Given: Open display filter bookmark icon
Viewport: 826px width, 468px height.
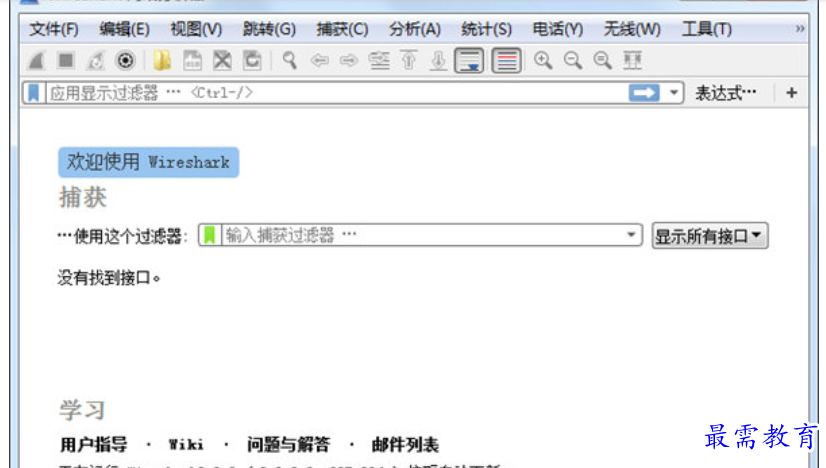Looking at the screenshot, I should 34,93.
